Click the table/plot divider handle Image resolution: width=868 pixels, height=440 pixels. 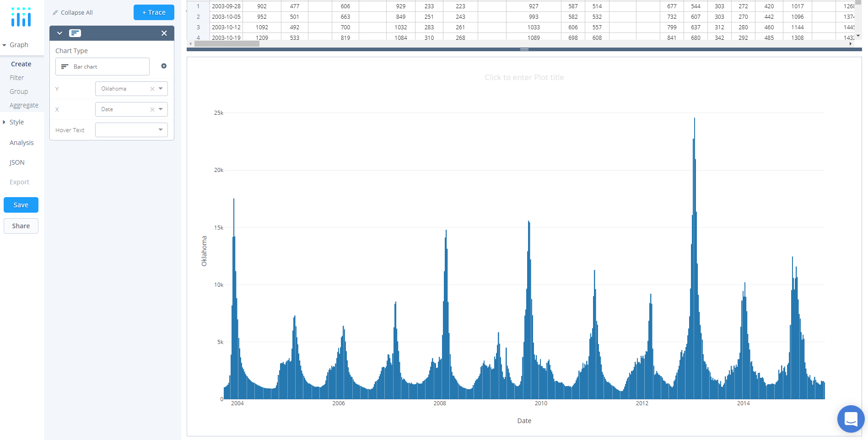click(x=524, y=49)
